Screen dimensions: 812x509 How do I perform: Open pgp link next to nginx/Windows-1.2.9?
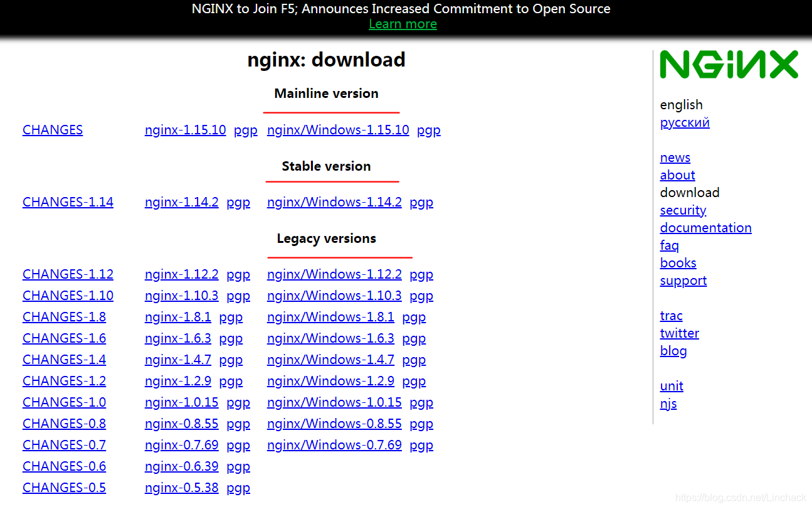[x=414, y=382]
